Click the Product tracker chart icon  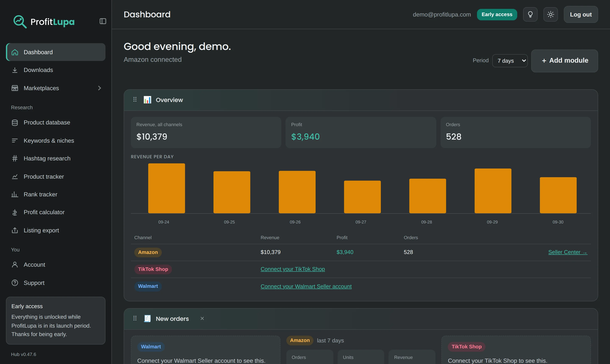[x=15, y=177]
